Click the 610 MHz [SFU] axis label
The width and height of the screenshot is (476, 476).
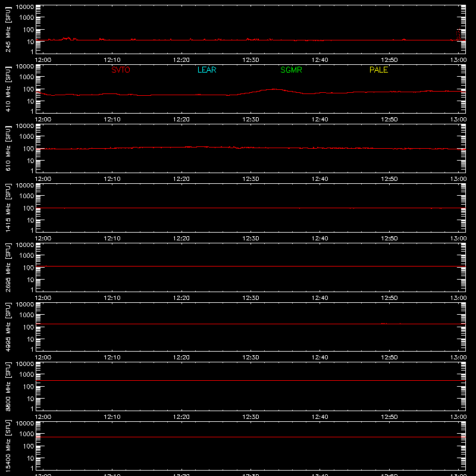tap(8, 148)
